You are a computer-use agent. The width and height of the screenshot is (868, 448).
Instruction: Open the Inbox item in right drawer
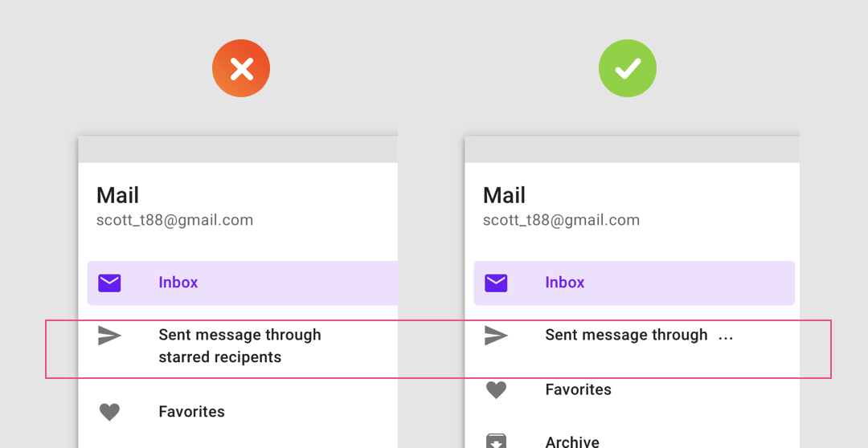[634, 283]
